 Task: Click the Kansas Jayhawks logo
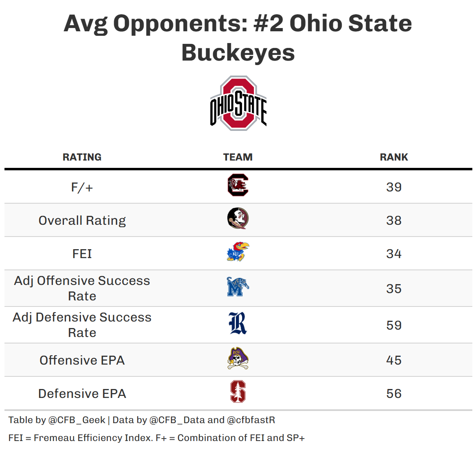(x=238, y=252)
